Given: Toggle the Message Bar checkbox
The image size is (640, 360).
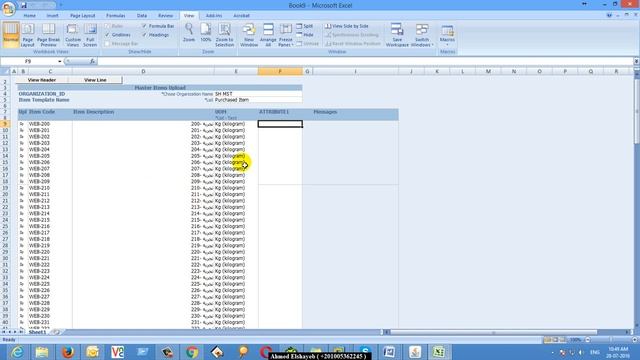Looking at the screenshot, I should pyautogui.click(x=108, y=44).
